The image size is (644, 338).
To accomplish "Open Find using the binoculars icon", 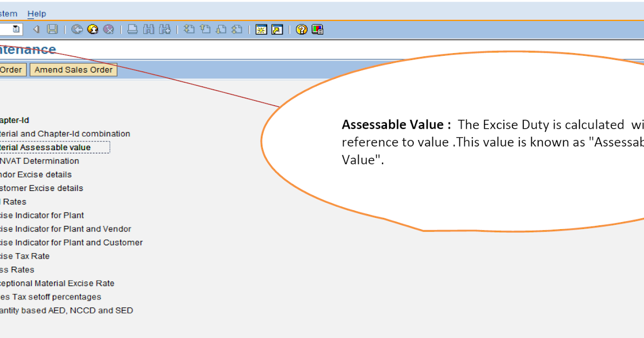I will [149, 30].
